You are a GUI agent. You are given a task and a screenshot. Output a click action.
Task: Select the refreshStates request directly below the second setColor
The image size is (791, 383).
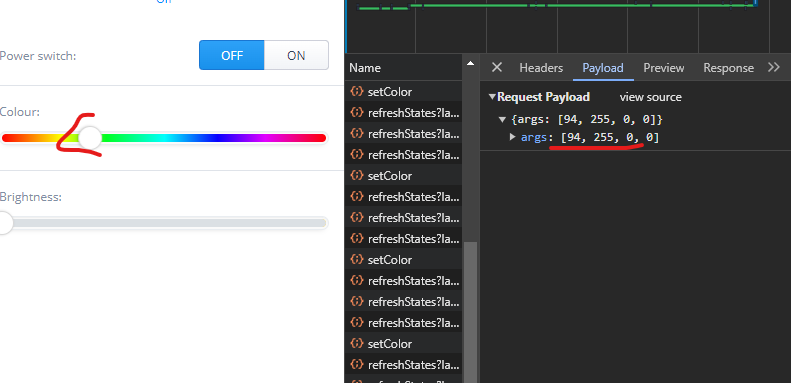(403, 197)
